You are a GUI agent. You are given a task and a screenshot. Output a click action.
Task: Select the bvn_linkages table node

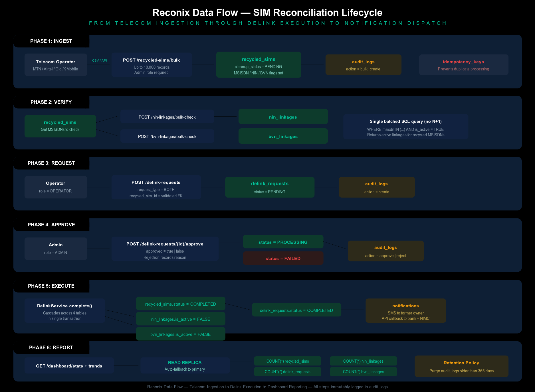click(x=283, y=136)
